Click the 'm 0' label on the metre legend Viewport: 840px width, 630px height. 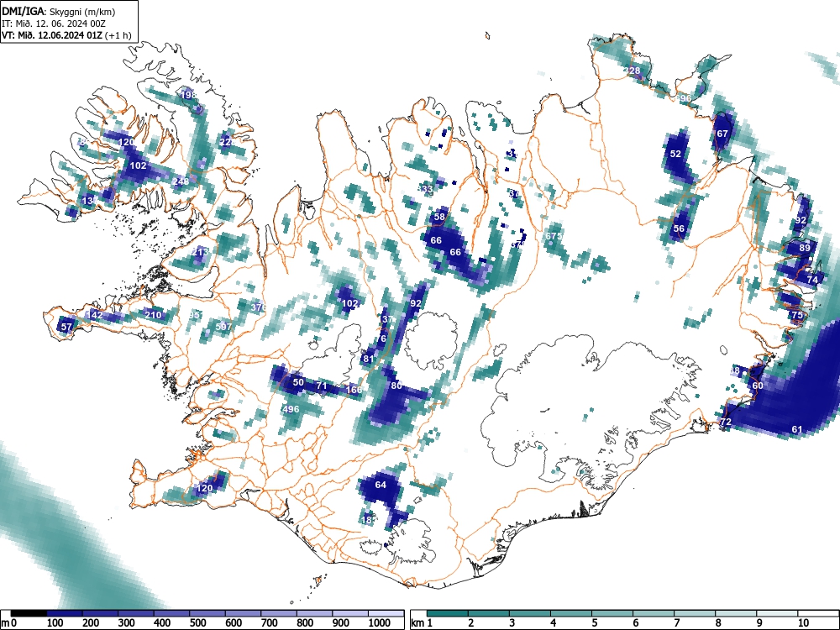[9, 623]
